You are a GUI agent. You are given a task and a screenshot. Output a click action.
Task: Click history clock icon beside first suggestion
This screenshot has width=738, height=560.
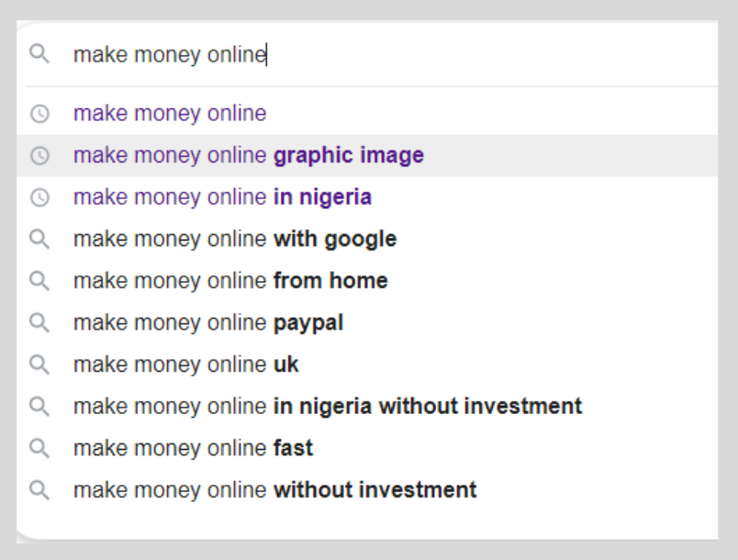coord(39,114)
